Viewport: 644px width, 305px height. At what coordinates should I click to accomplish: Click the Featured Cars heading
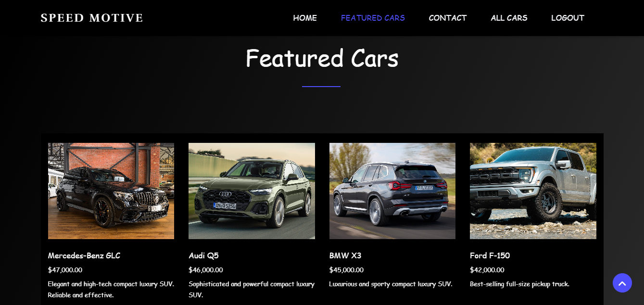click(x=322, y=58)
